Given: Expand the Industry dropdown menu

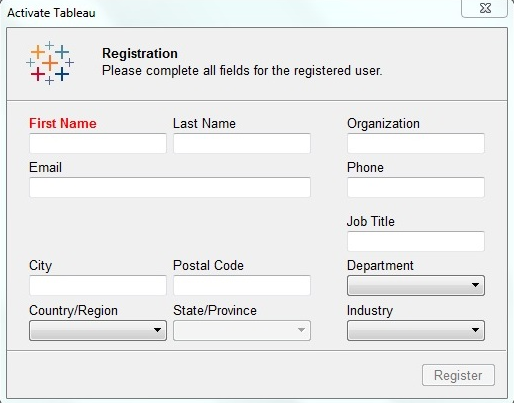Looking at the screenshot, I should 416,330.
